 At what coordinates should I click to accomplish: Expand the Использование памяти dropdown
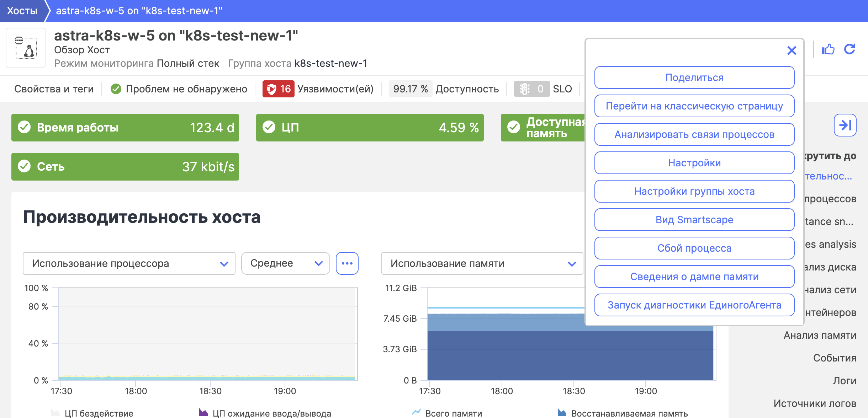[x=482, y=263]
